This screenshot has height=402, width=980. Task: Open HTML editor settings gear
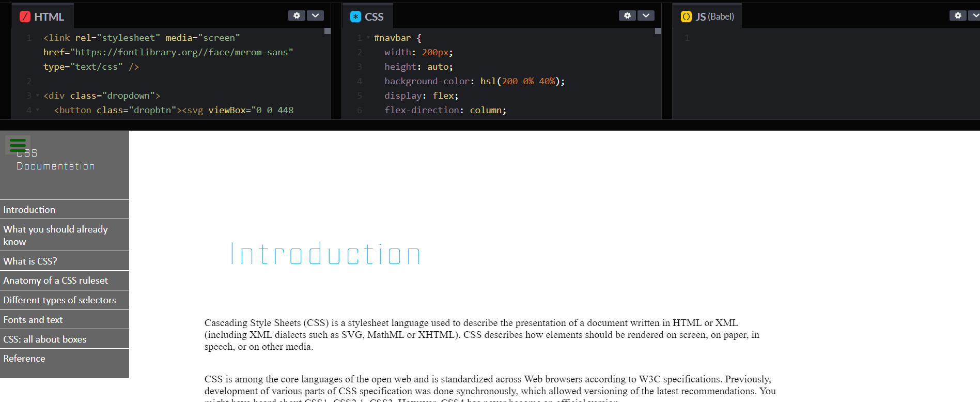[297, 16]
